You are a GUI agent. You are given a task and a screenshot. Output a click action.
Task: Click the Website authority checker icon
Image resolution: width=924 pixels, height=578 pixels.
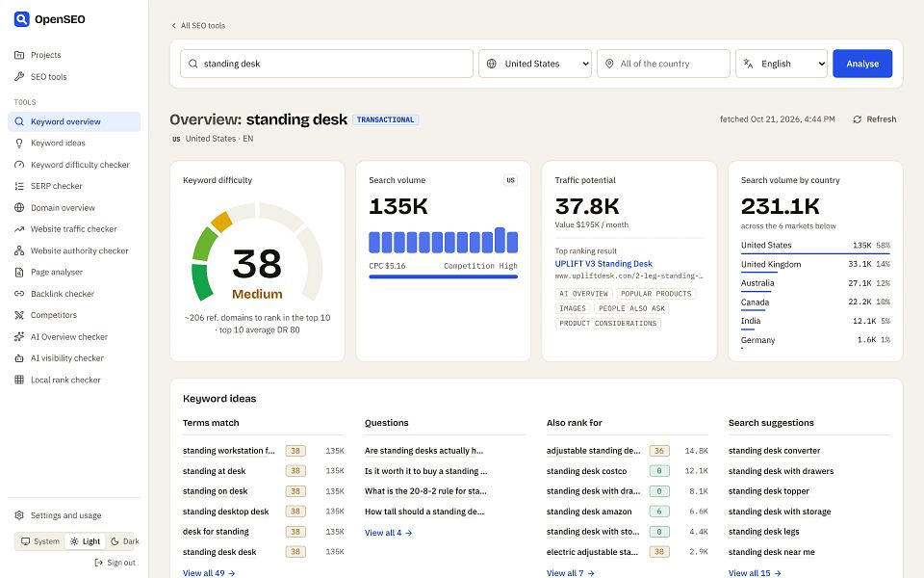[19, 250]
